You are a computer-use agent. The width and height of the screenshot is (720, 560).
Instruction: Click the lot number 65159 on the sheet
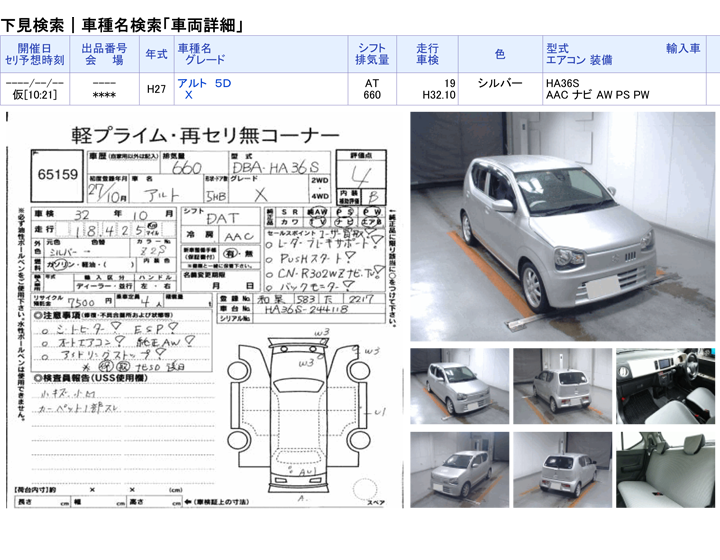[58, 174]
